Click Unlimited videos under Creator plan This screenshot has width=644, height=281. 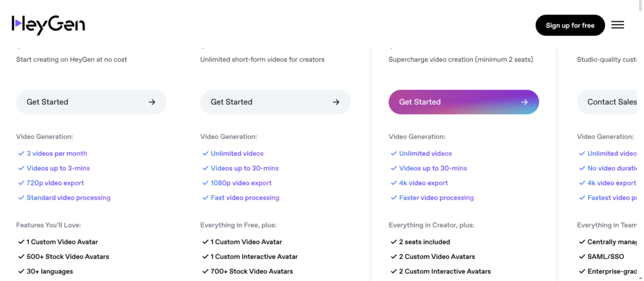tap(237, 153)
